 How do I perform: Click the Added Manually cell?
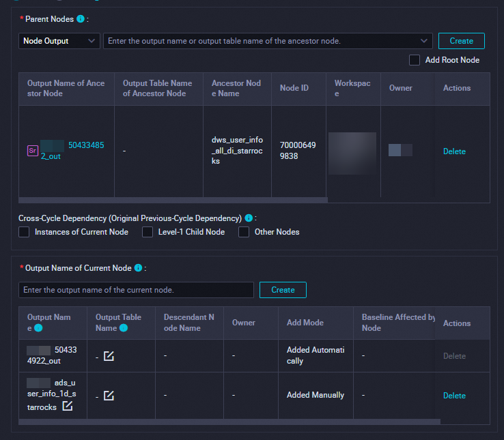point(316,395)
